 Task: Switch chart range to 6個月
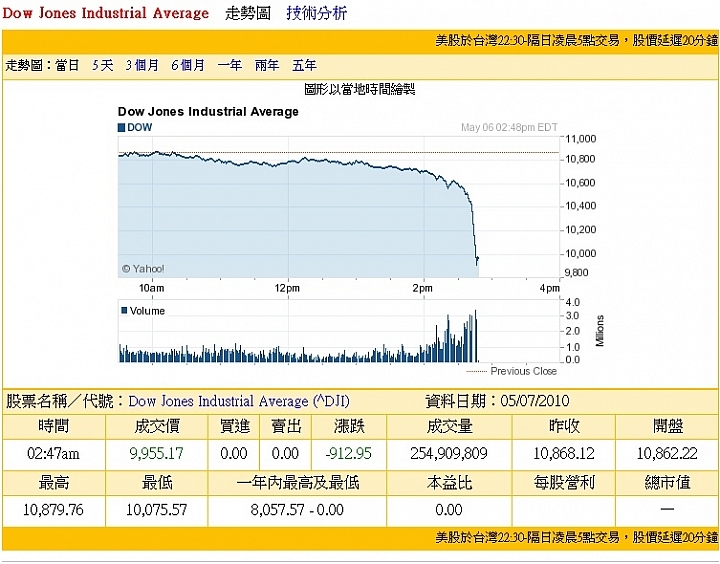pos(188,65)
